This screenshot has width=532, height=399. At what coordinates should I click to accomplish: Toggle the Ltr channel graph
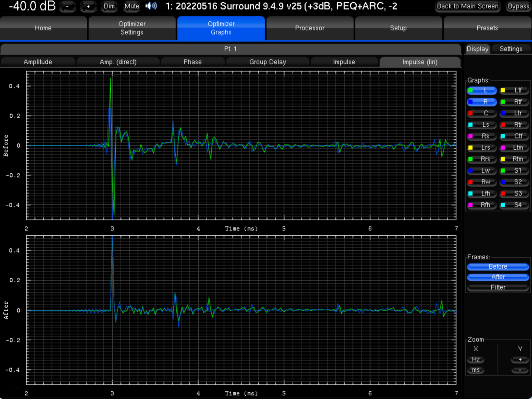514,113
